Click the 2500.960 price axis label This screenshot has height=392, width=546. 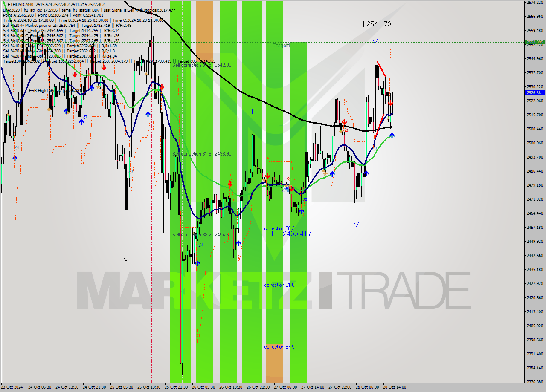[534, 143]
